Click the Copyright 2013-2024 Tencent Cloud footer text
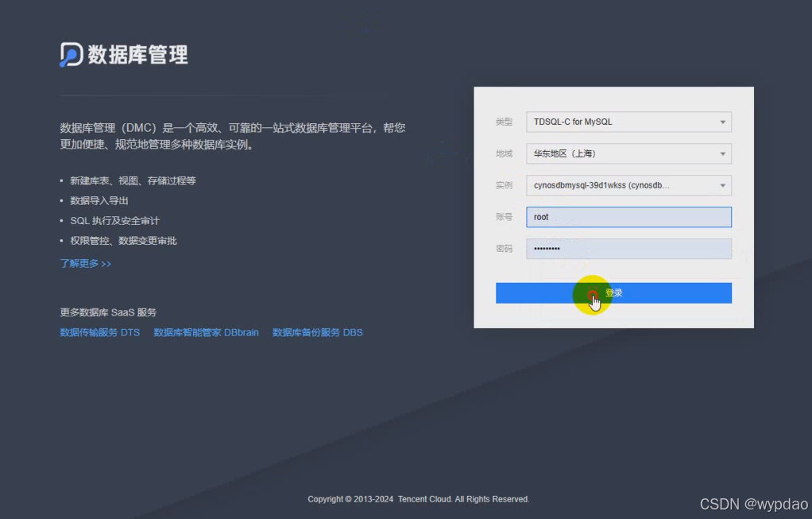812x519 pixels. pos(419,499)
